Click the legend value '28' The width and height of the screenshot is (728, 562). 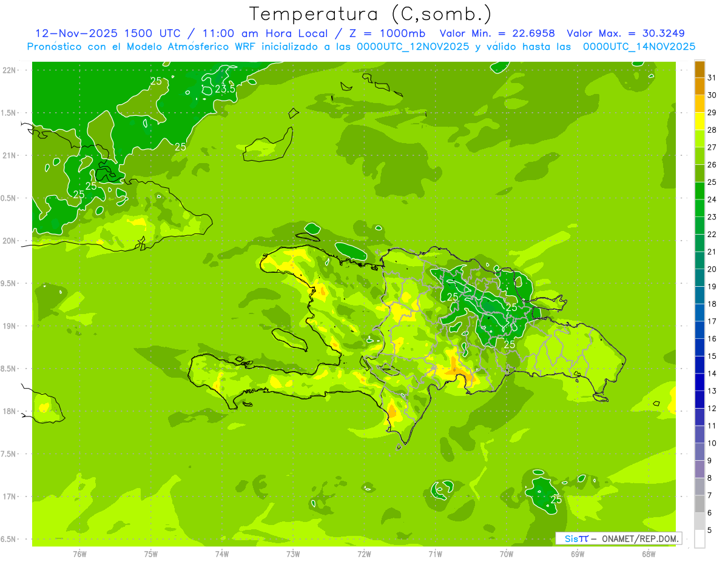(x=712, y=130)
